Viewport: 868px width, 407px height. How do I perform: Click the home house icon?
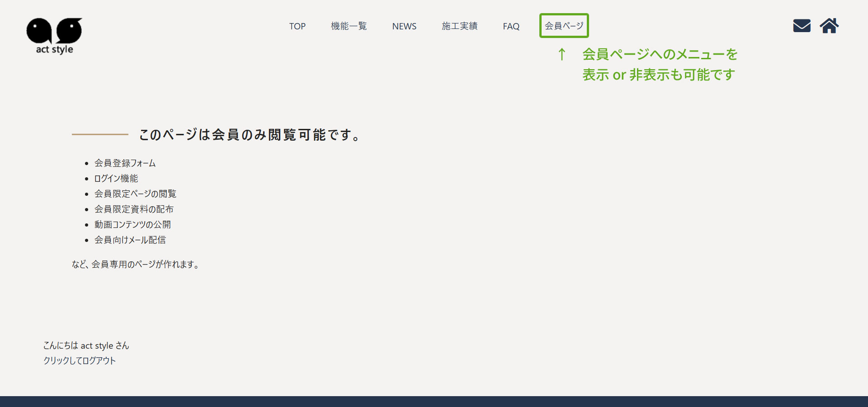tap(829, 26)
